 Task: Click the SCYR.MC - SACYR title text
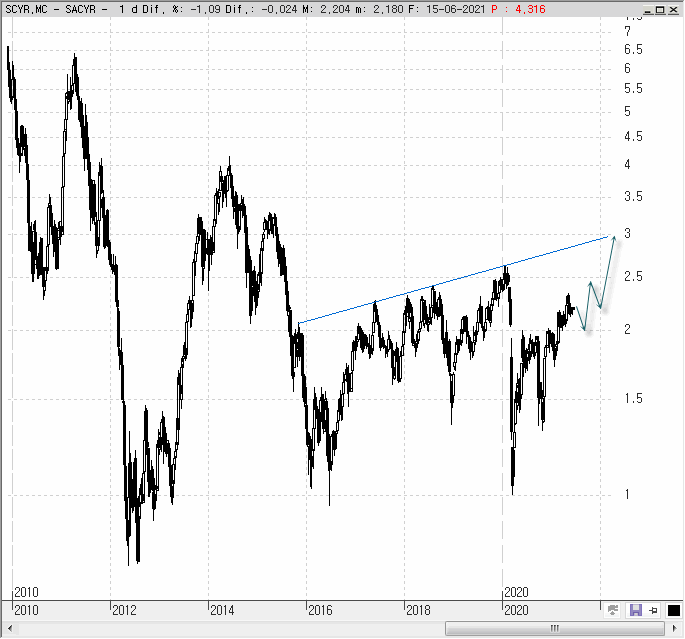tap(50, 9)
